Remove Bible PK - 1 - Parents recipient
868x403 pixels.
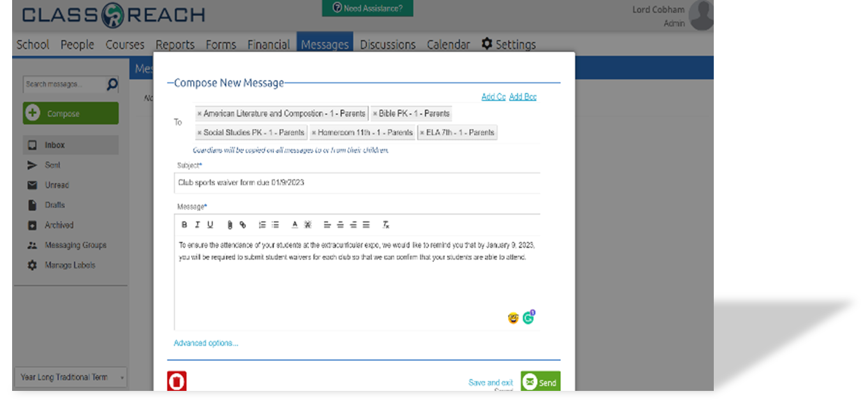(x=375, y=114)
